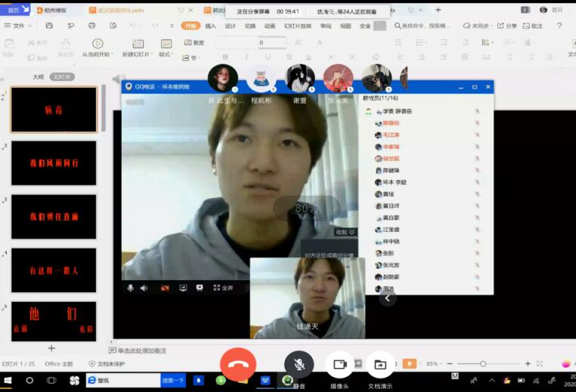This screenshot has width=576, height=392.
Task: Click the 新建幻灯片 icon
Action: click(138, 44)
